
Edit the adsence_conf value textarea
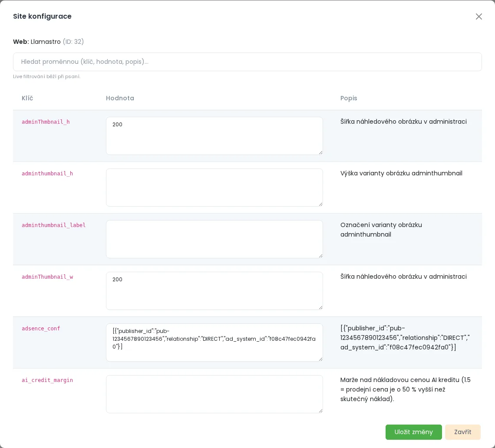tap(214, 343)
